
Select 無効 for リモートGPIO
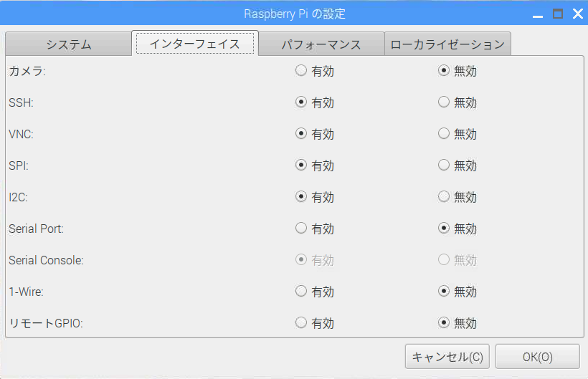(x=444, y=322)
